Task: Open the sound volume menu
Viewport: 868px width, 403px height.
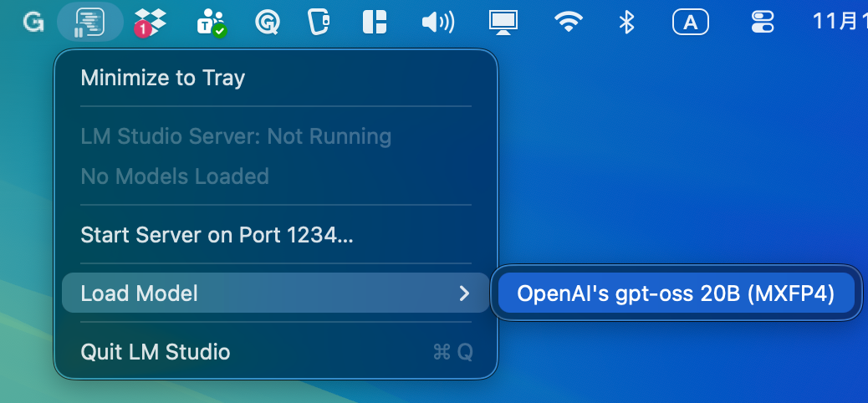Action: [x=437, y=22]
